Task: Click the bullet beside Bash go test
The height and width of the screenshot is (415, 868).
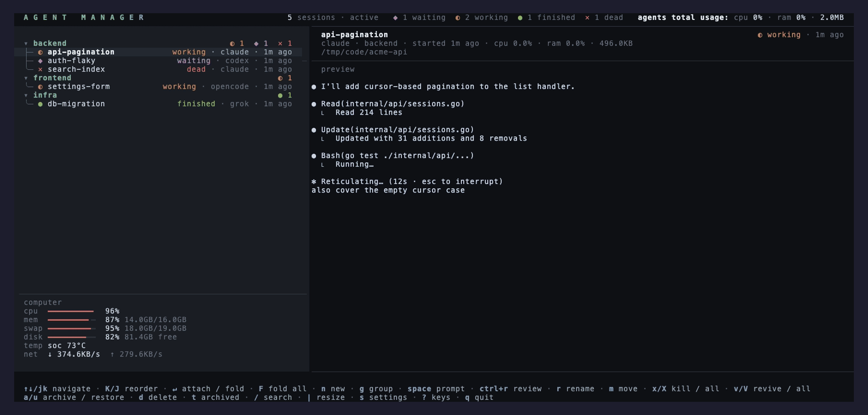Action: [314, 156]
